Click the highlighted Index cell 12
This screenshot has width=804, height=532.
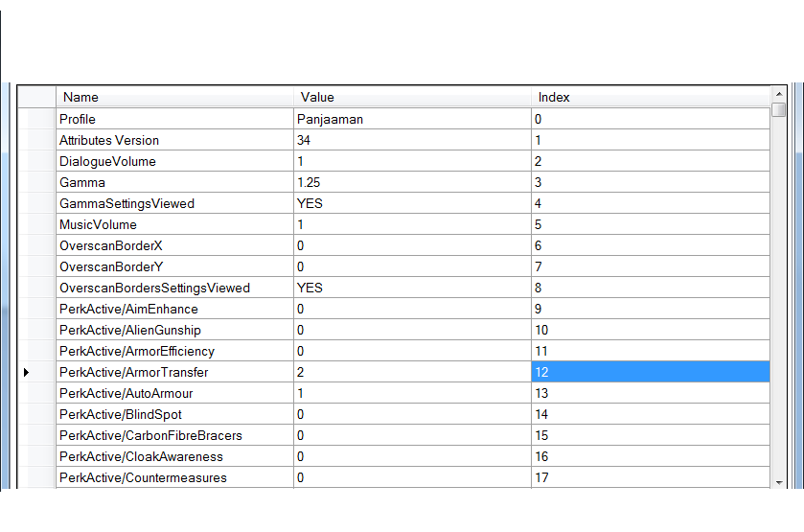tap(650, 372)
